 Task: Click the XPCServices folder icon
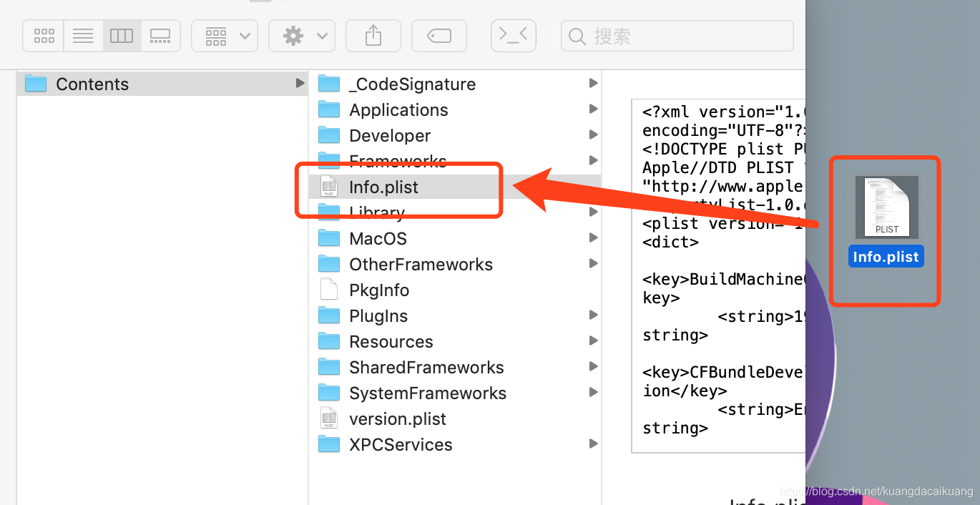coord(329,444)
